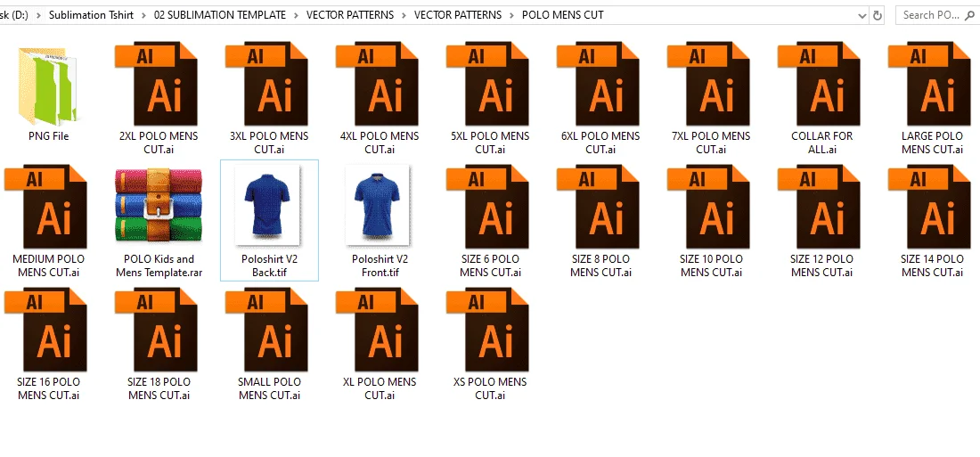Click 'POLO Kids and Mens Template.rar' name
This screenshot has height=457, width=980.
(x=159, y=265)
